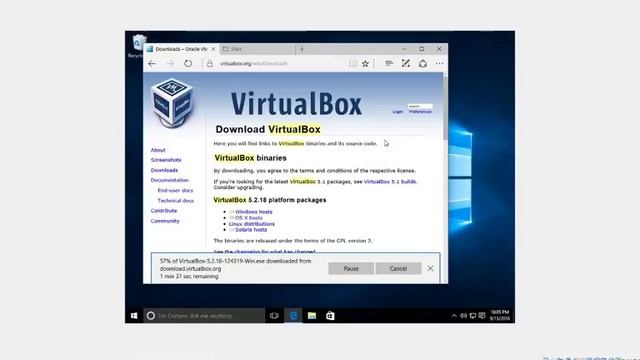Click the search field above Login
Viewport: 640px width, 360px height.
(420, 106)
